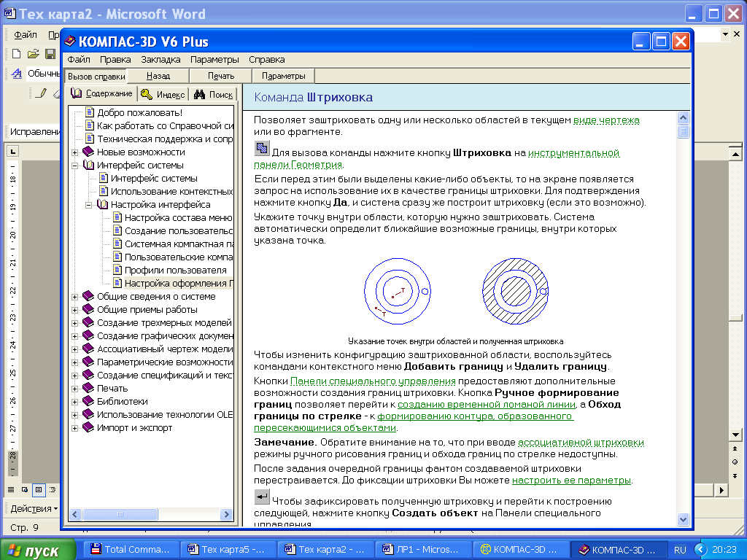This screenshot has height=560, width=747.
Task: Click the Библиотеки book icon
Action: click(x=88, y=402)
